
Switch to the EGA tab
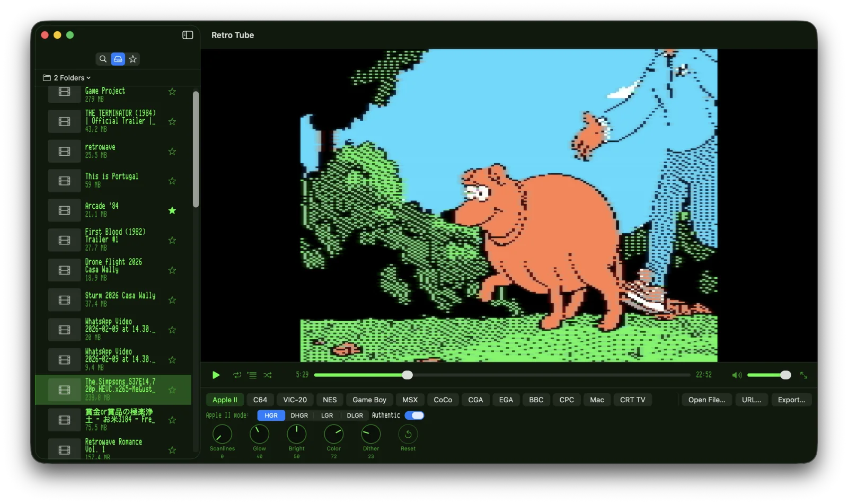pos(506,400)
